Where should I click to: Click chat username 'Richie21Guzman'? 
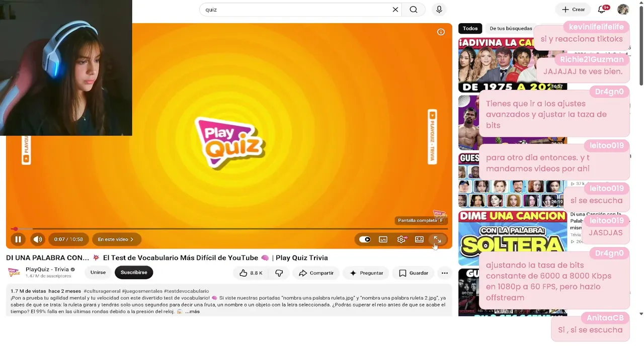click(x=592, y=59)
